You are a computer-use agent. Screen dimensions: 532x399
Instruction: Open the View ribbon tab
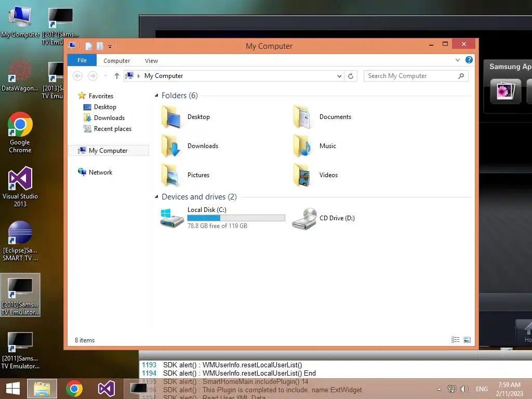click(151, 61)
